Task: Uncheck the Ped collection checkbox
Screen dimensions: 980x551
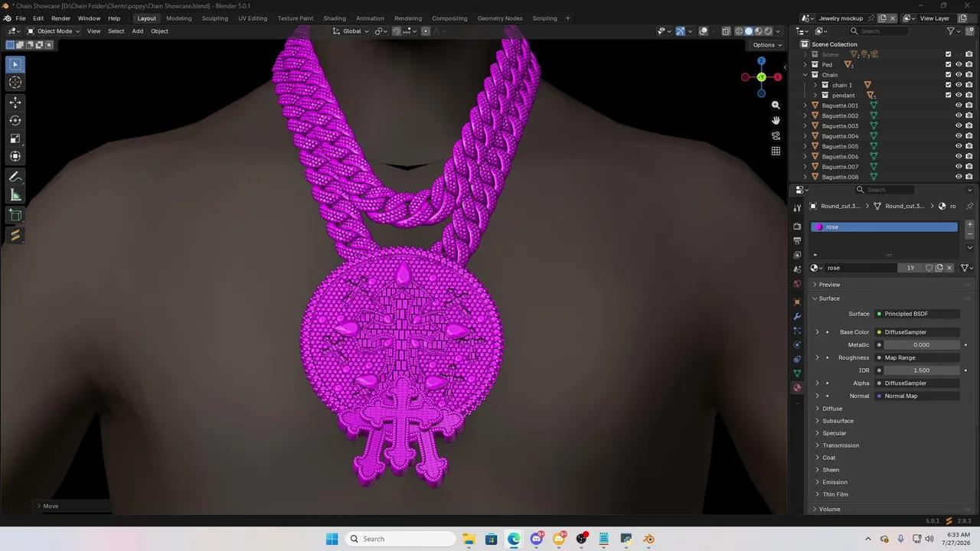Action: point(948,64)
